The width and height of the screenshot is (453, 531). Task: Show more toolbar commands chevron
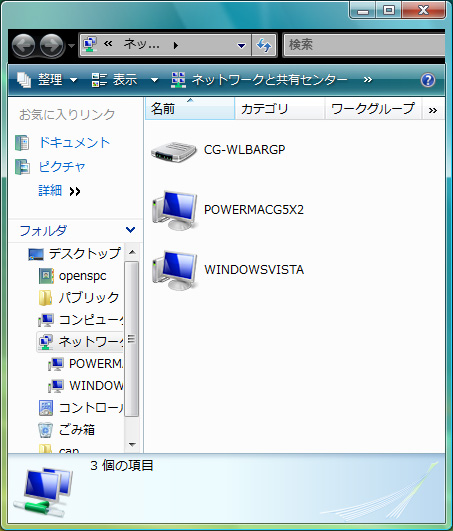point(368,80)
